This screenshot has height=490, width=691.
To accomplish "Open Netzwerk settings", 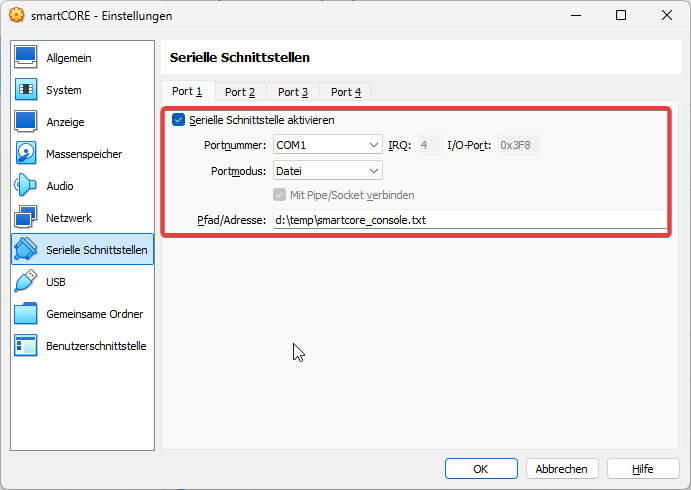I will 82,218.
